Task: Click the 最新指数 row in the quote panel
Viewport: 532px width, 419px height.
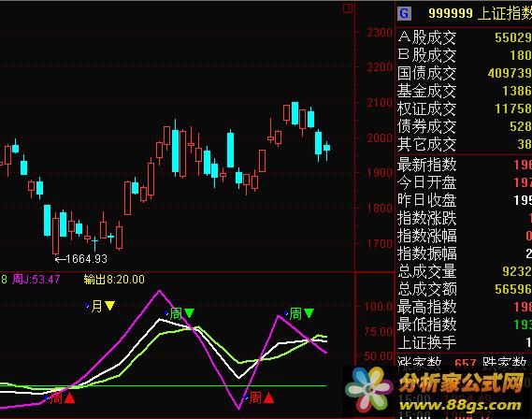Action: click(464, 165)
